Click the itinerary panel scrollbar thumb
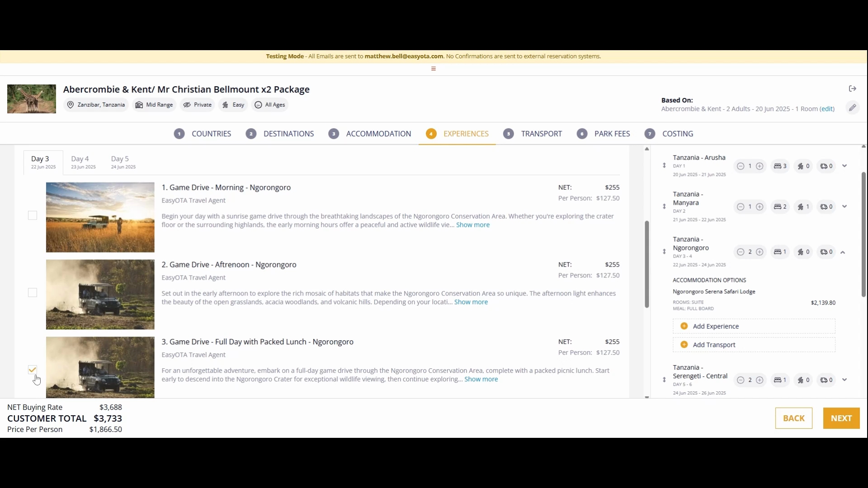868x488 pixels. [x=863, y=234]
